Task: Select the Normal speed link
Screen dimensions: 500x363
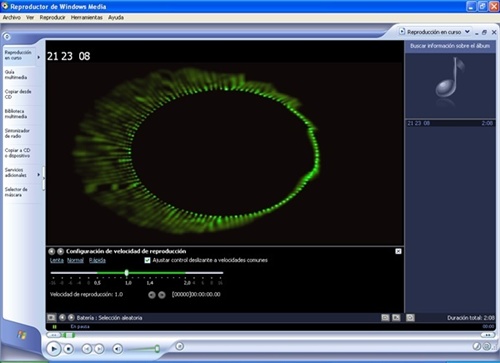Action: pos(75,260)
